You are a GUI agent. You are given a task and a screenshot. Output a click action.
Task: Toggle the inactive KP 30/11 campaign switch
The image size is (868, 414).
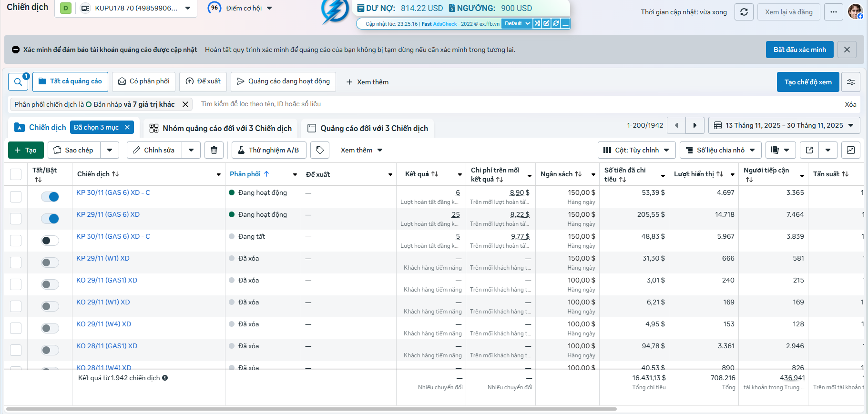tap(50, 241)
